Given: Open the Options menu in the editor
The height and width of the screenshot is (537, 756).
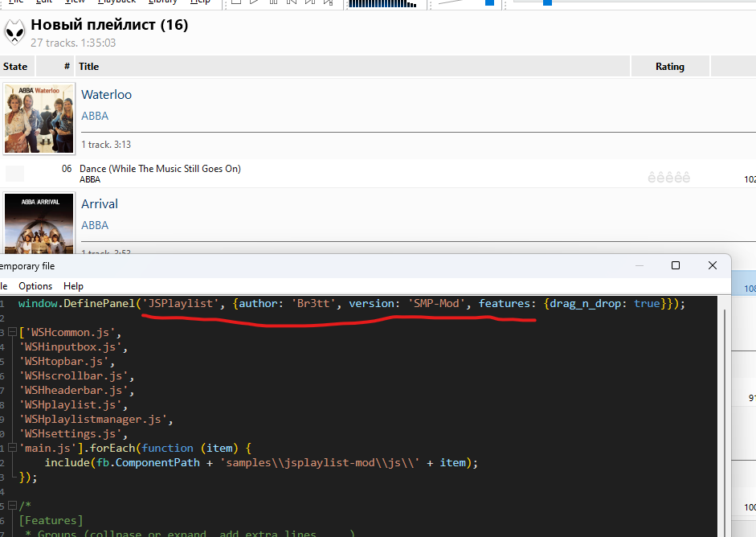Looking at the screenshot, I should pos(35,286).
